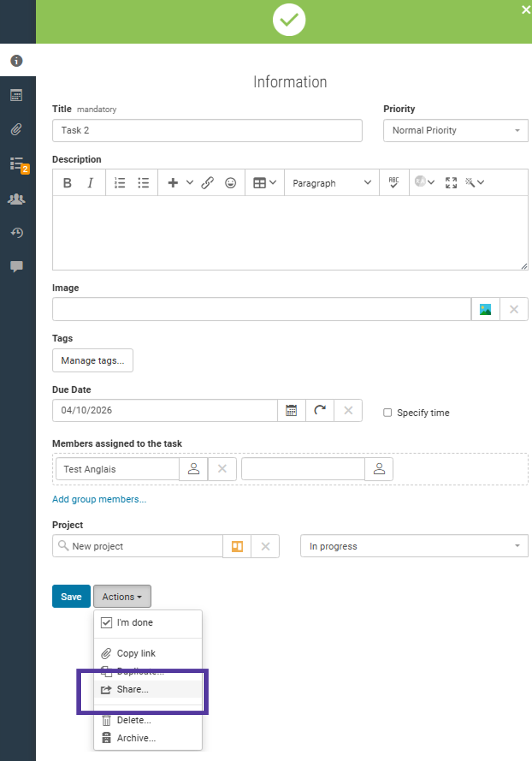Choose an image with the picture icon

coord(485,310)
